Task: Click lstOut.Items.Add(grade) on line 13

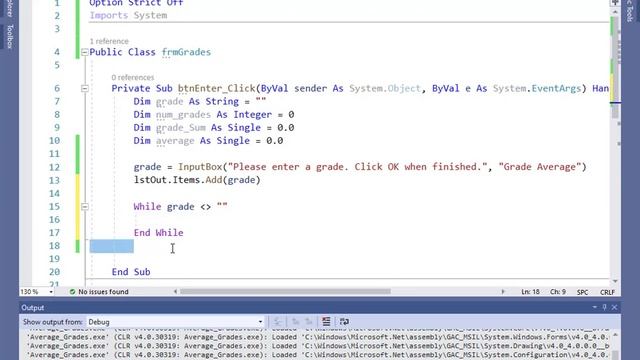Action: click(197, 180)
